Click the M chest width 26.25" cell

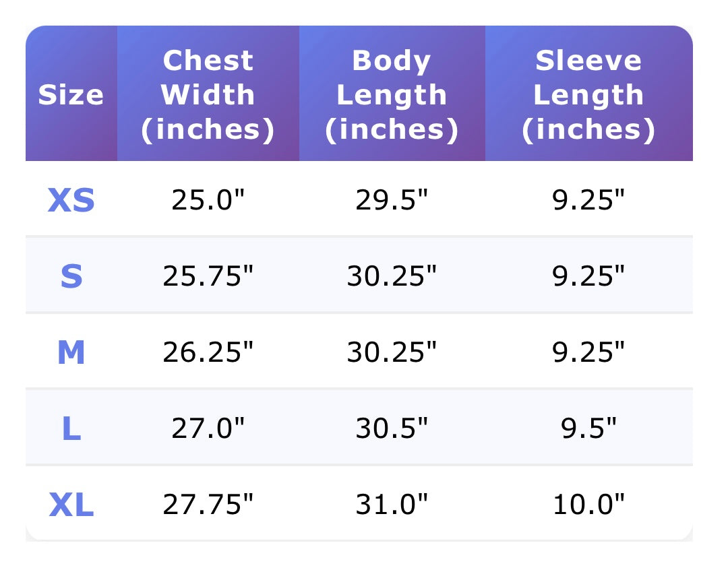click(208, 352)
